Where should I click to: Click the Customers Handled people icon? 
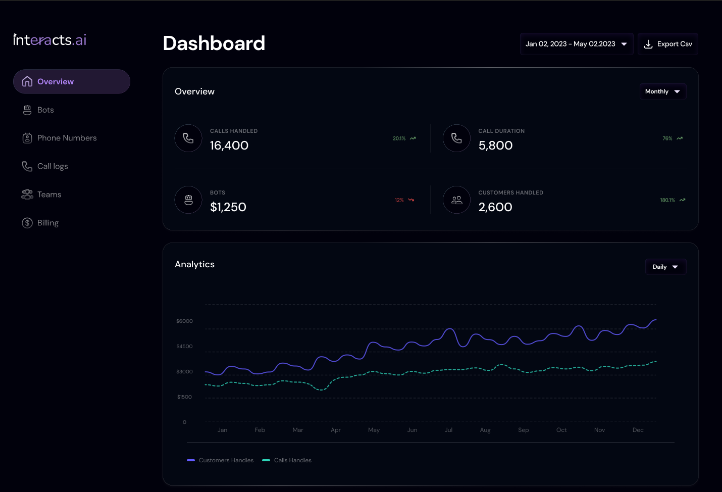(457, 200)
